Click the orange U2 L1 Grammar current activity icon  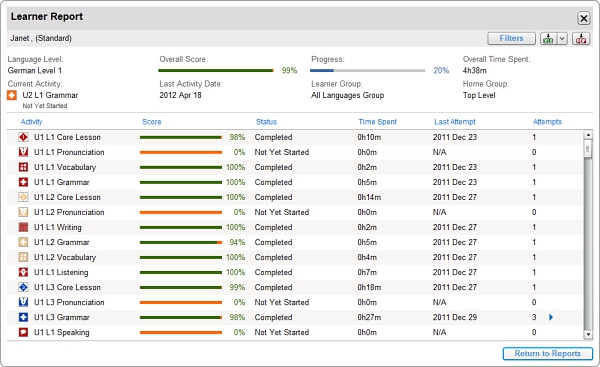click(x=12, y=95)
